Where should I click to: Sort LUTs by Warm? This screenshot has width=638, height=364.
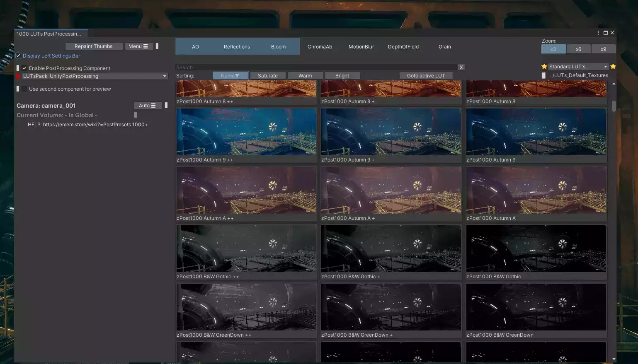tap(305, 76)
